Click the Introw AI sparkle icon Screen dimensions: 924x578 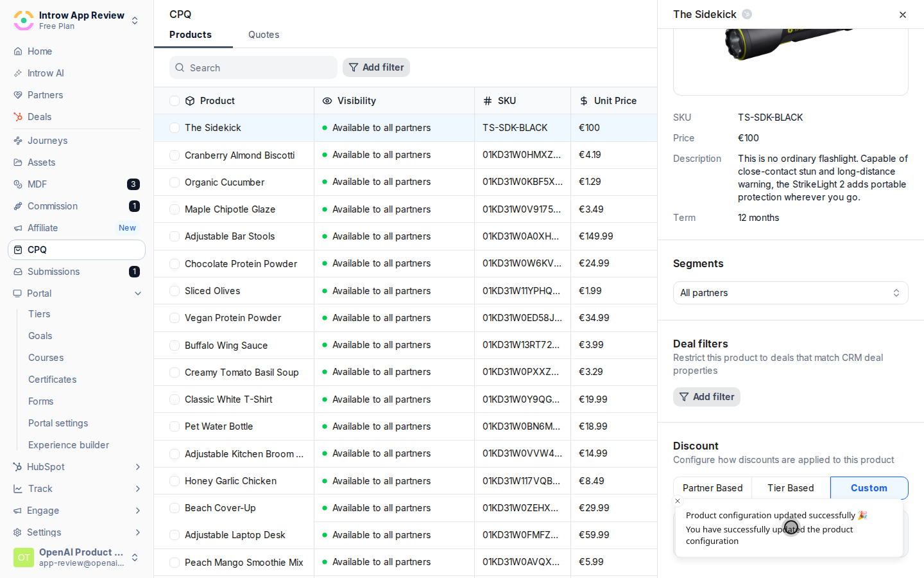(18, 73)
